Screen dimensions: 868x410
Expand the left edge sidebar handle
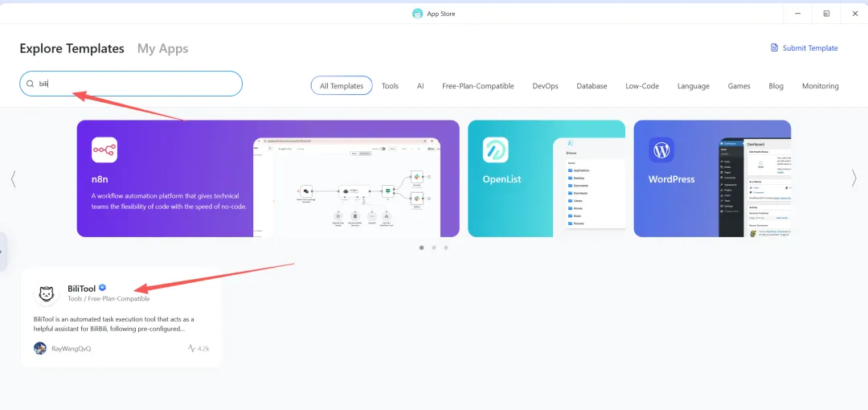(2, 252)
